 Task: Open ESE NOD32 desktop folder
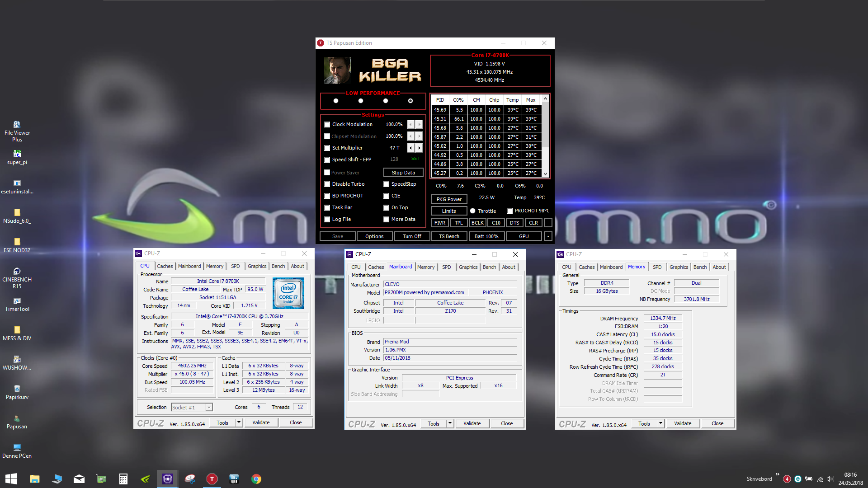[x=17, y=245]
